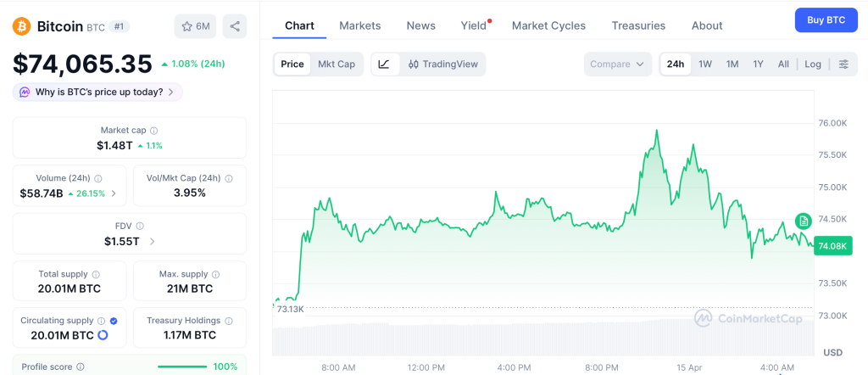
Task: Click the Bitcoin logo icon
Action: 21,26
